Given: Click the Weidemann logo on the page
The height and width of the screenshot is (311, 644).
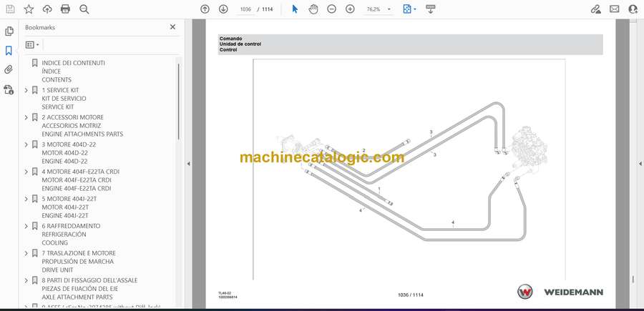Looking at the screenshot, I should pyautogui.click(x=560, y=292).
